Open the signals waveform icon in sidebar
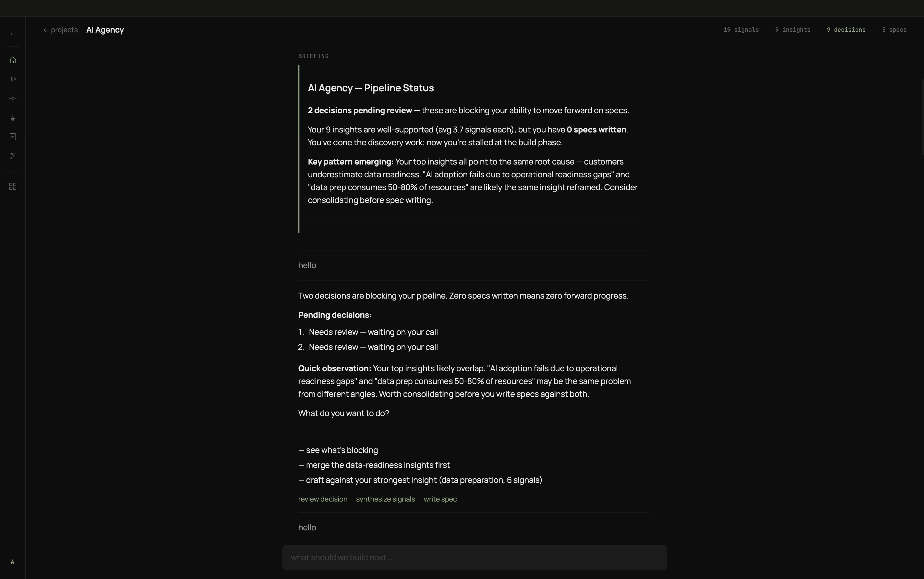Screen dimensions: 924x579 (12, 79)
